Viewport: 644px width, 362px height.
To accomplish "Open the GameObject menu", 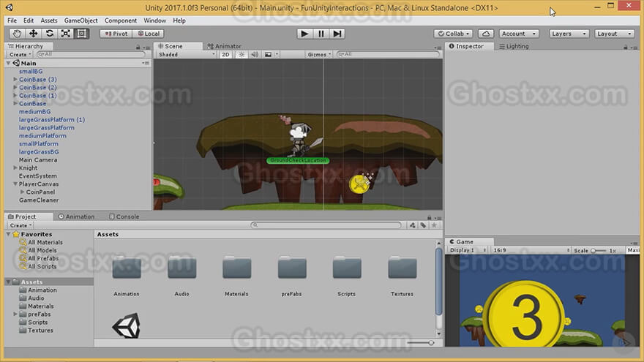I will tap(81, 20).
